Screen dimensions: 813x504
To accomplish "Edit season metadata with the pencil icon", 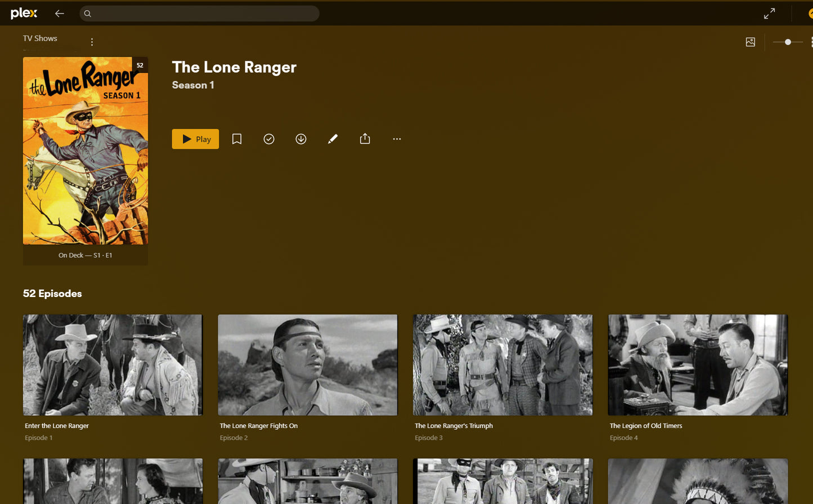I will coord(333,139).
